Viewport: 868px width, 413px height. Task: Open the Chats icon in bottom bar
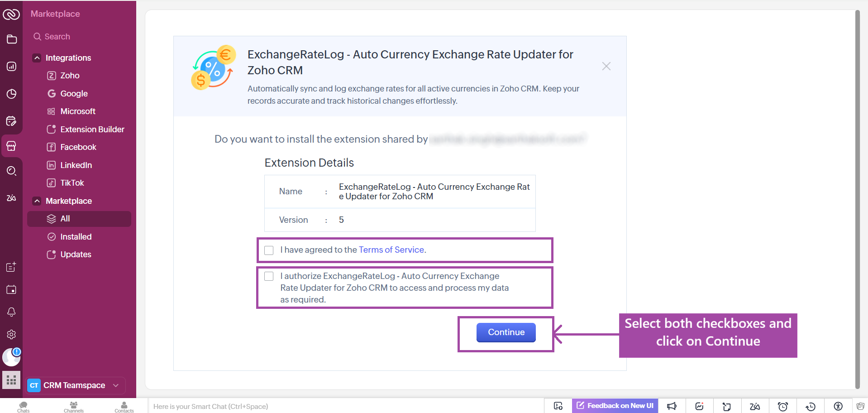(x=24, y=407)
